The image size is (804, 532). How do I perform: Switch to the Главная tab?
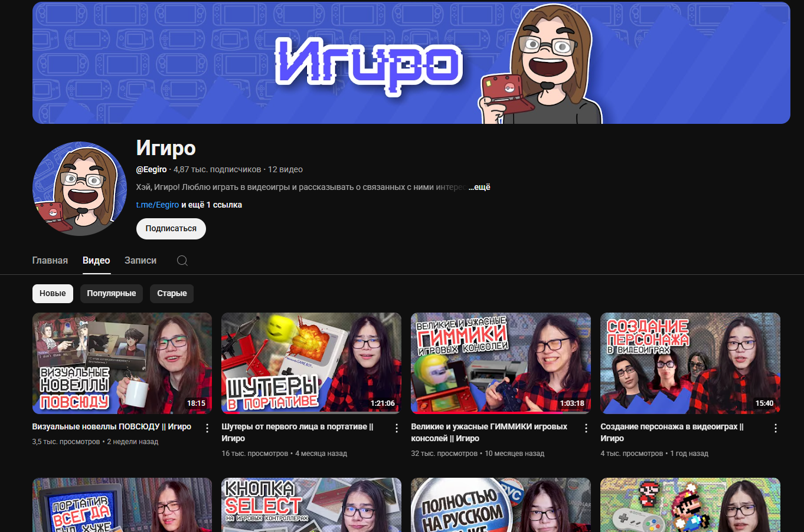tap(50, 260)
